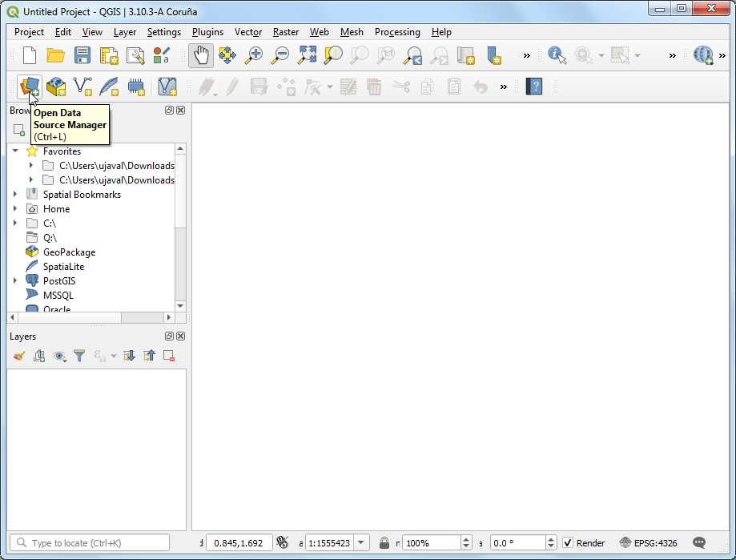The image size is (736, 560).
Task: Click Expand All icon in Layers
Action: tap(129, 356)
